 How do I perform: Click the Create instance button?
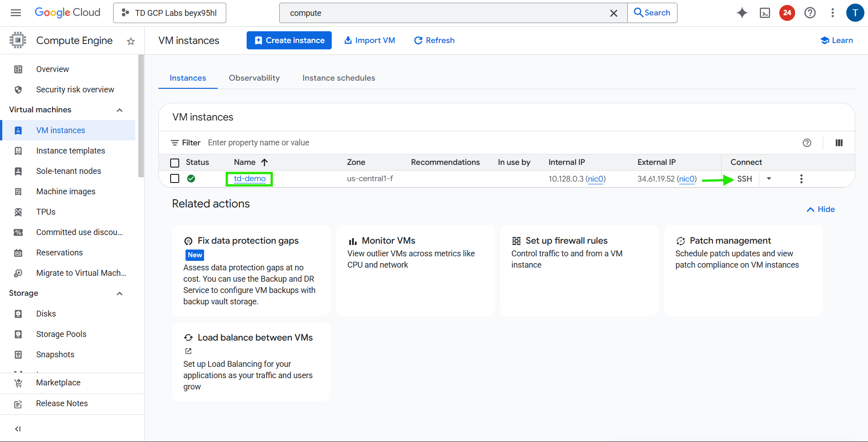click(x=289, y=40)
